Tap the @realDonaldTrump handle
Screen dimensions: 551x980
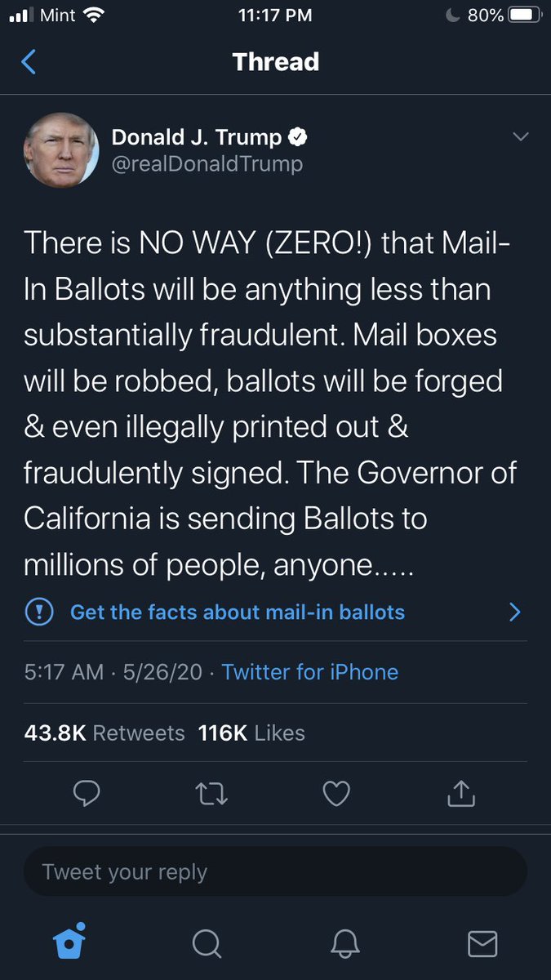tap(207, 163)
